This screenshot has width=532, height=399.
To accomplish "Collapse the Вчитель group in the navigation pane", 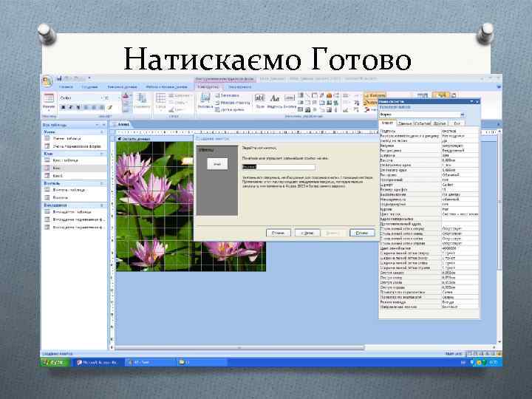I will click(102, 183).
